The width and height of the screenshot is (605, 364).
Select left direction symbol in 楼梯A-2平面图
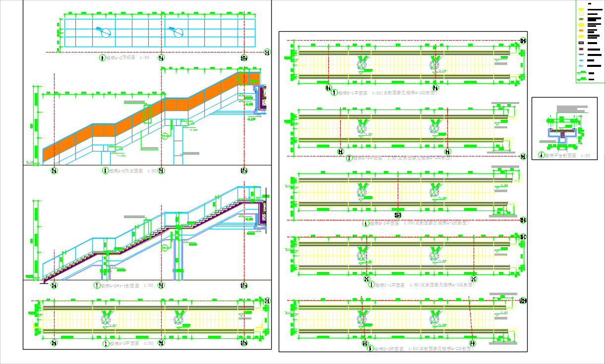pos(106,318)
